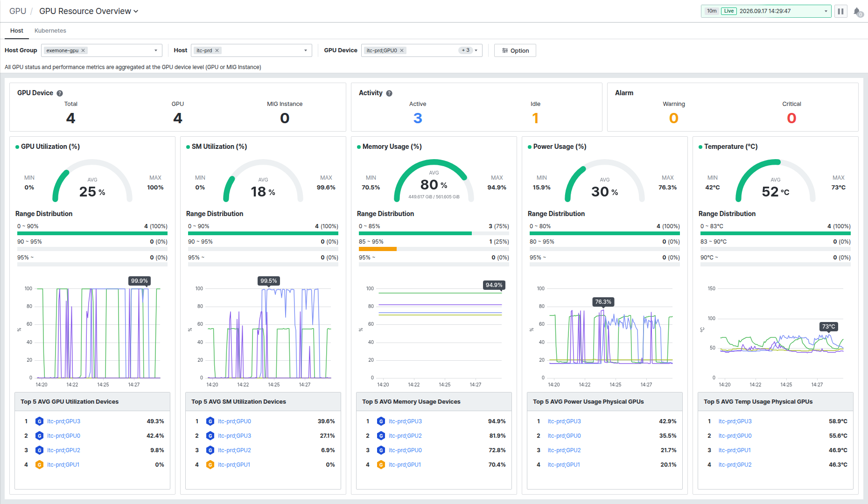Open itc-prd;GPU0 in Power Usage list

(x=564, y=436)
